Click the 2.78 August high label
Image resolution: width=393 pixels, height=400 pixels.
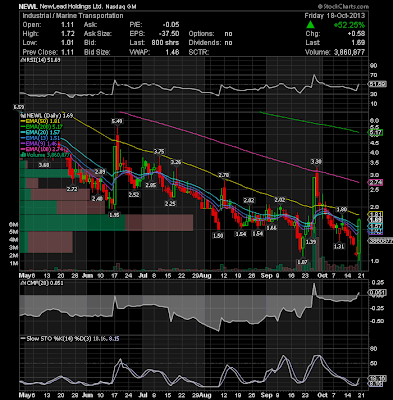[x=224, y=175]
